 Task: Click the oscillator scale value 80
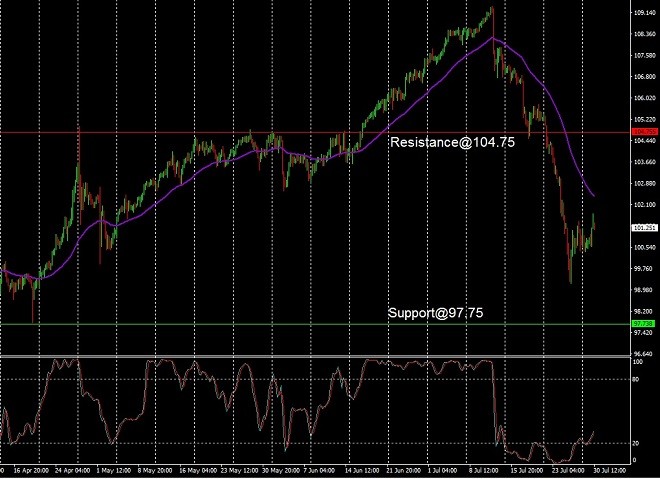click(x=636, y=379)
